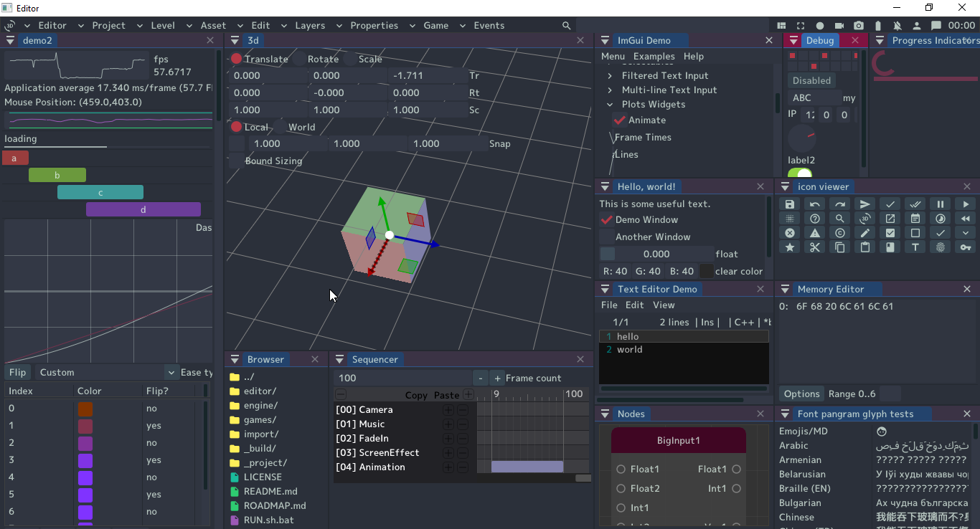Collapse the Plots Widgets tree node
Viewport: 980px width, 529px height.
click(x=610, y=104)
